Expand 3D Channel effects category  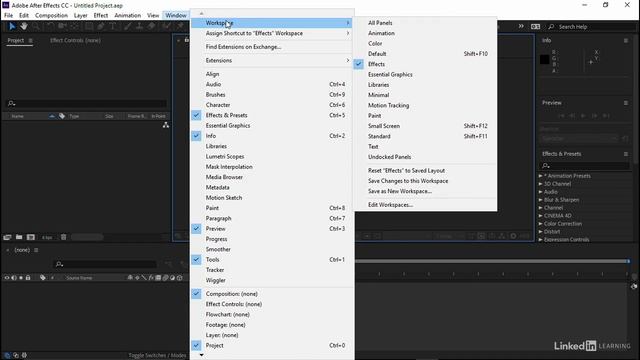(x=540, y=184)
